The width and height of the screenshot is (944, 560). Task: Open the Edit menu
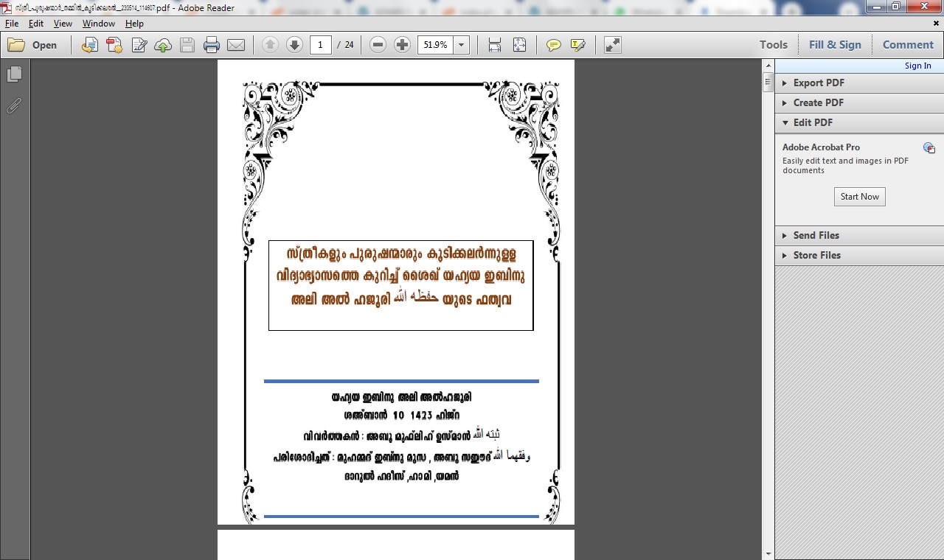pyautogui.click(x=36, y=24)
